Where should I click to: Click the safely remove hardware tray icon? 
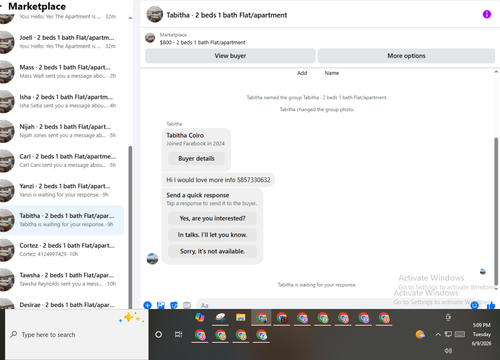coord(448,317)
